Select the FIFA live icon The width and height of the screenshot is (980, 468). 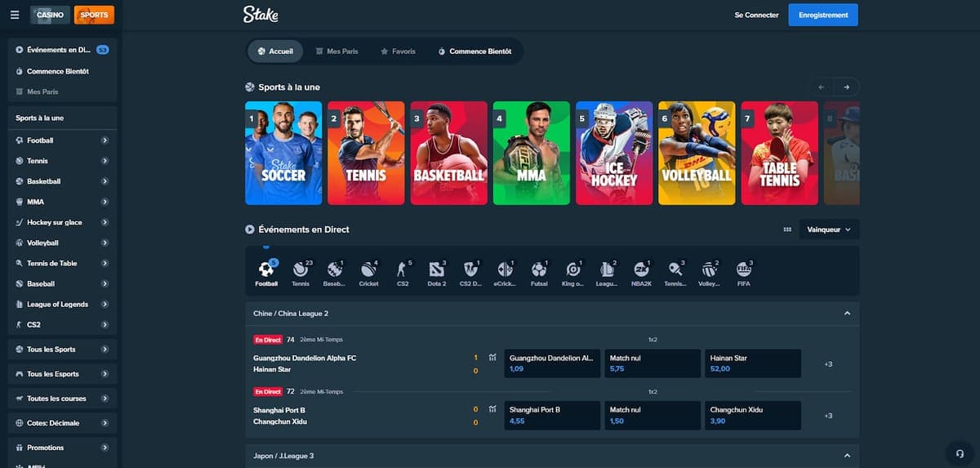point(743,273)
